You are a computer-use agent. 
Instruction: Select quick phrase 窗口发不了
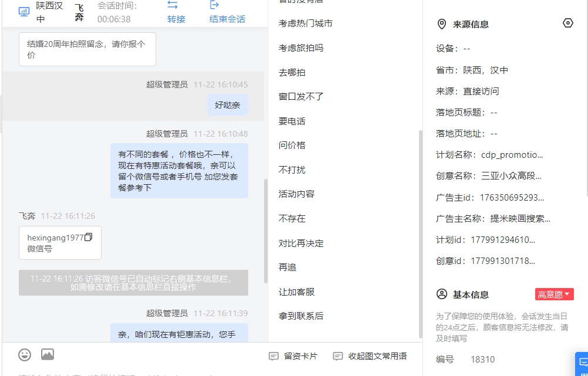pyautogui.click(x=301, y=97)
